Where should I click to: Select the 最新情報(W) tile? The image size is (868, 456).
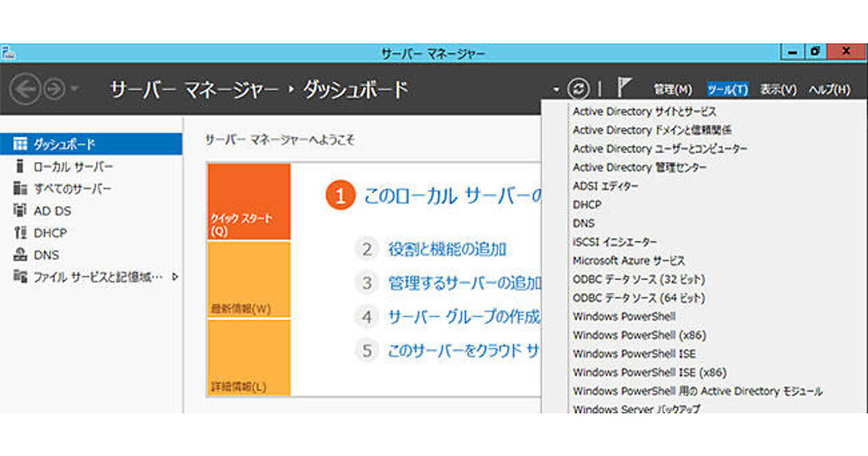(x=248, y=280)
